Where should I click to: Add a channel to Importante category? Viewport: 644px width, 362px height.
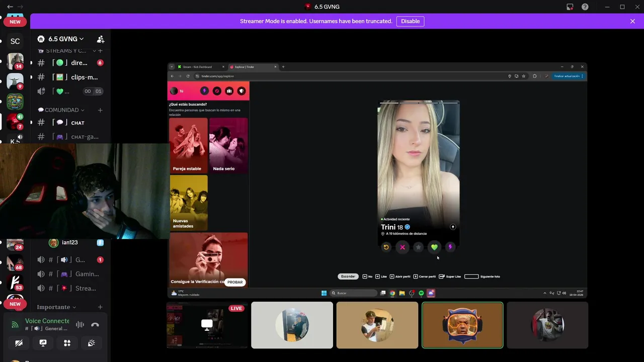click(x=100, y=307)
